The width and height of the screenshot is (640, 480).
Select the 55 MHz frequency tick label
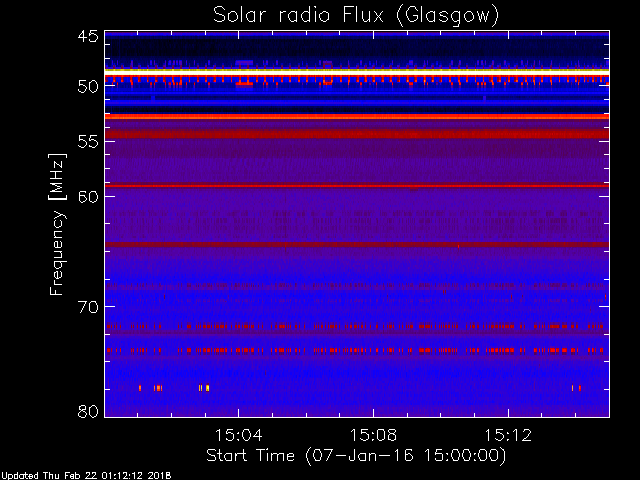[87, 141]
